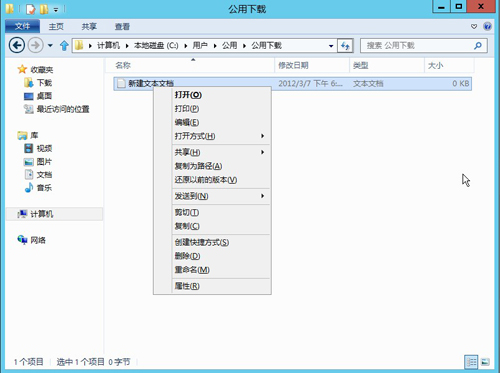Switch to the 共享 ribbon tab
500x373 pixels.
coord(89,26)
